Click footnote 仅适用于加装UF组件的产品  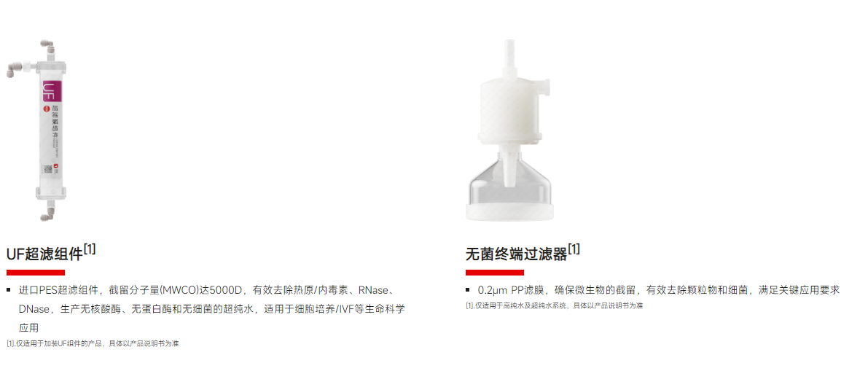[x=93, y=343]
